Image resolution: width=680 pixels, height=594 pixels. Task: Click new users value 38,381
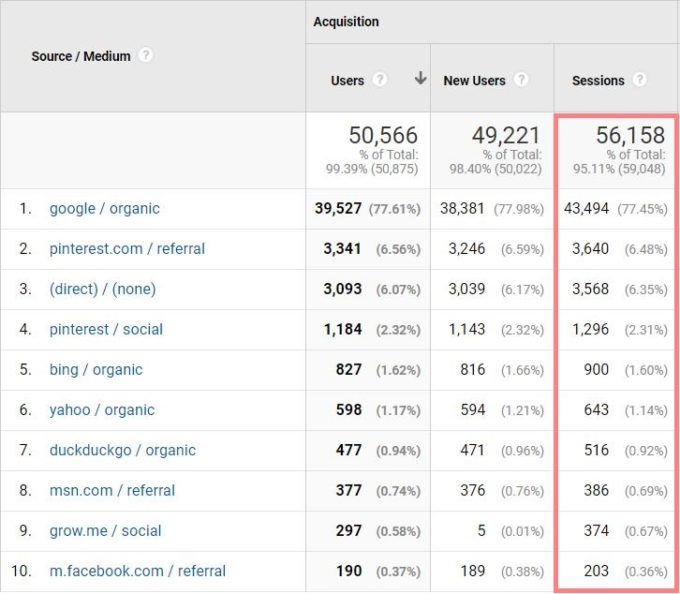(x=462, y=209)
